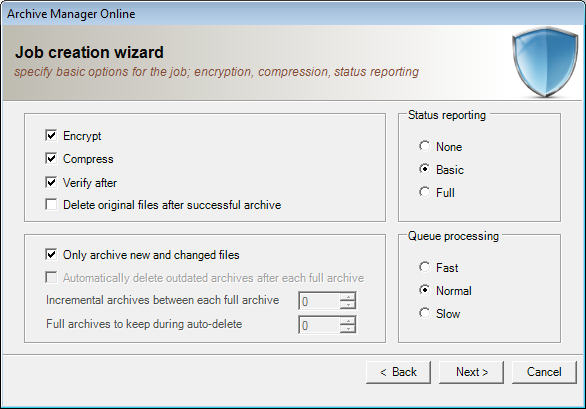The height and width of the screenshot is (409, 586).
Task: Click the Full archives to keep field
Action: tap(320, 325)
